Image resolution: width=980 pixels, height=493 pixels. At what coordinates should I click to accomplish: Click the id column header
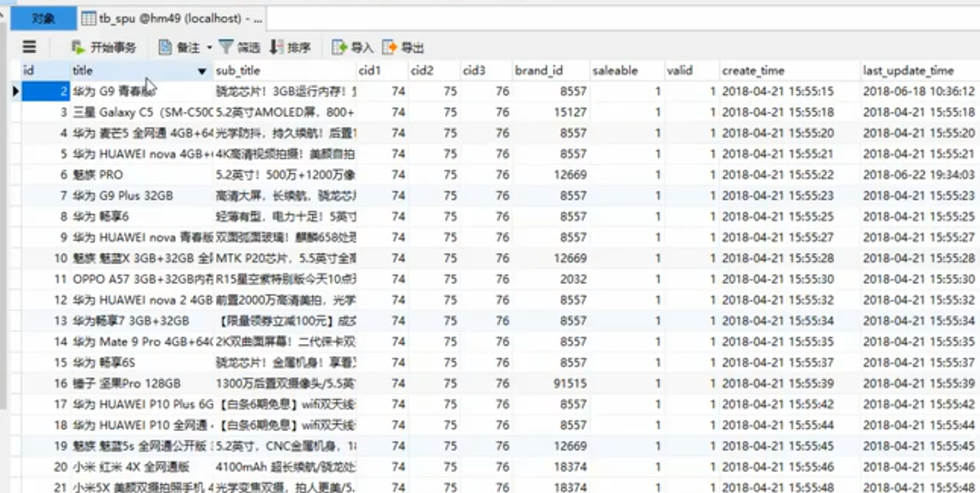click(x=46, y=70)
